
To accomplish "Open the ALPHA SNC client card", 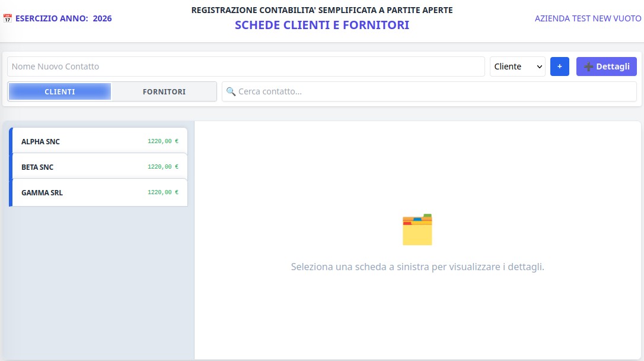I will 40,142.
